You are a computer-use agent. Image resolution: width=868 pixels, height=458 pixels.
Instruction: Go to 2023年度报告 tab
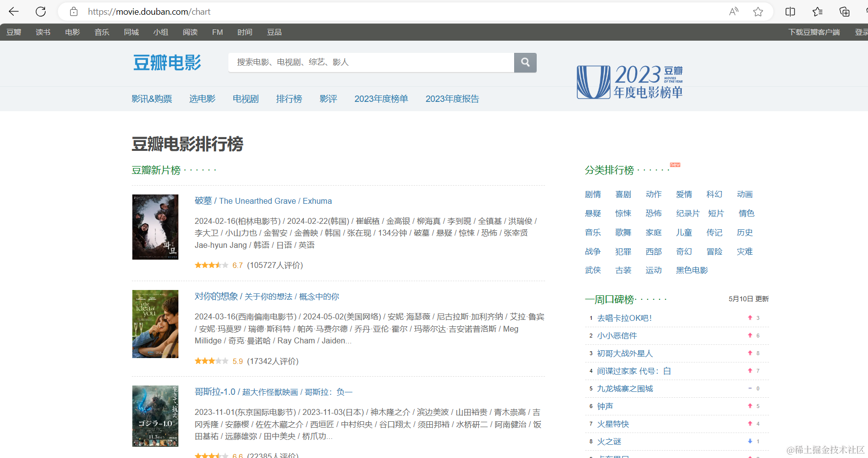click(x=452, y=99)
